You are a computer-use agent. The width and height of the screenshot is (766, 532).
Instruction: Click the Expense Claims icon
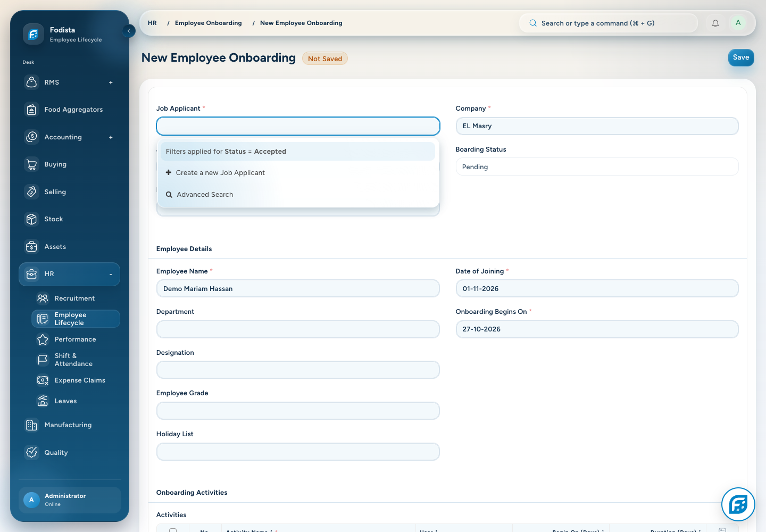coord(43,380)
